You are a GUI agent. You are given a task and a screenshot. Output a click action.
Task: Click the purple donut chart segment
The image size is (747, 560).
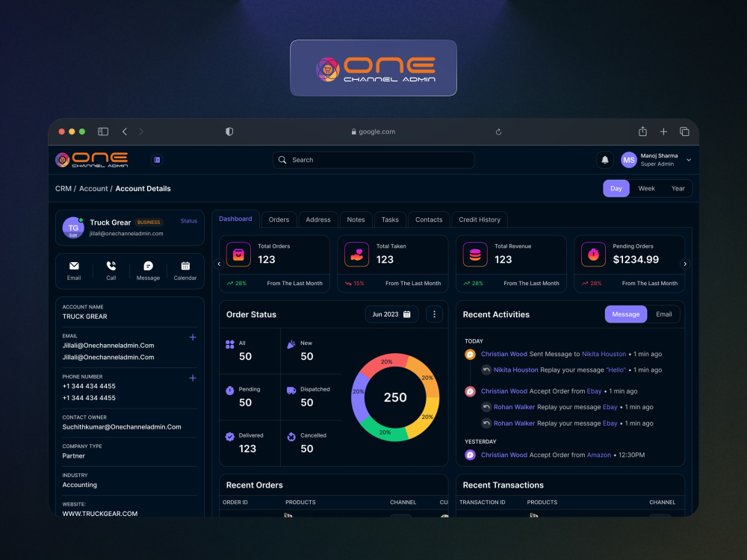(x=359, y=396)
